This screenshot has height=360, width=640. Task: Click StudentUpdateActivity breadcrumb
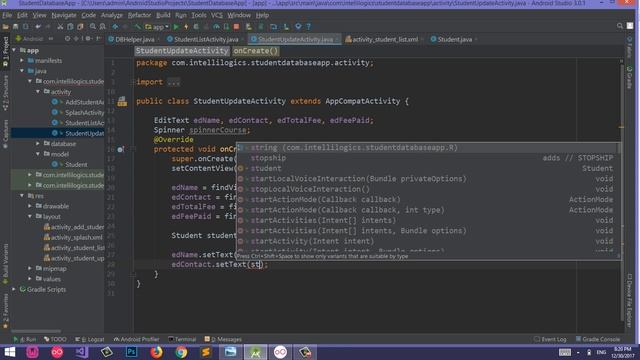point(182,51)
